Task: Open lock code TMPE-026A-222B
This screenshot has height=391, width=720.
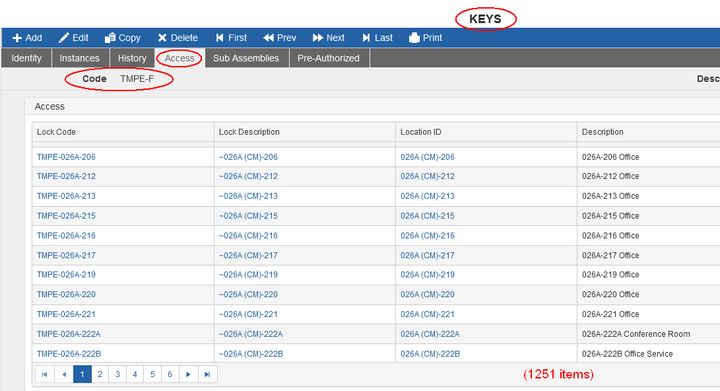Action: (x=69, y=354)
